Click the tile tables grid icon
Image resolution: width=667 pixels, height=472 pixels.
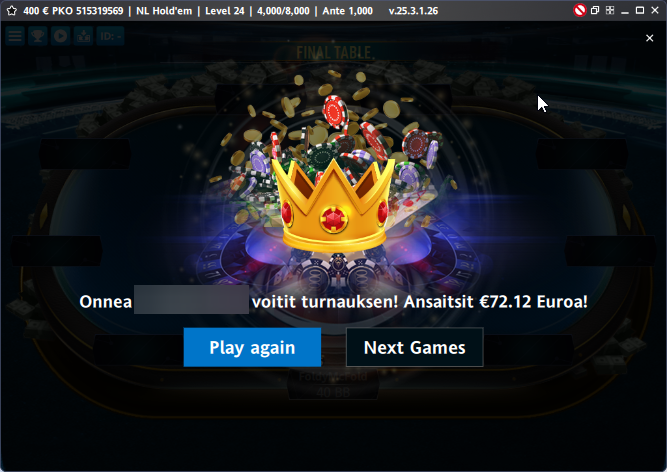click(610, 10)
